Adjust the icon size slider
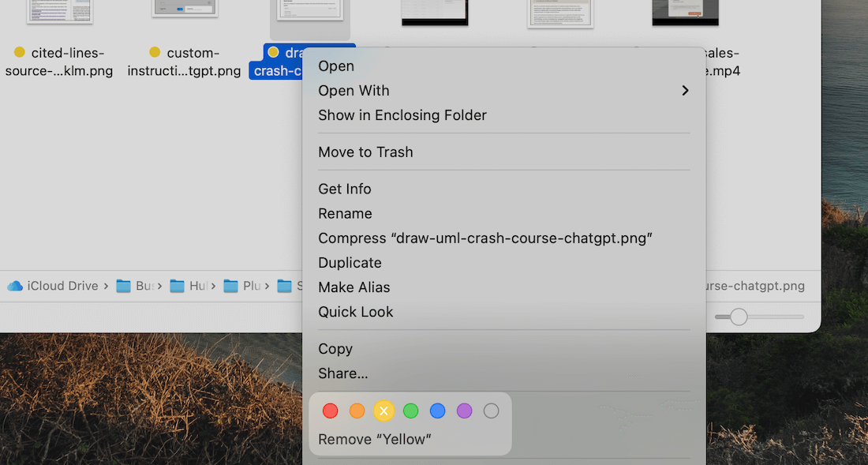 click(x=739, y=317)
